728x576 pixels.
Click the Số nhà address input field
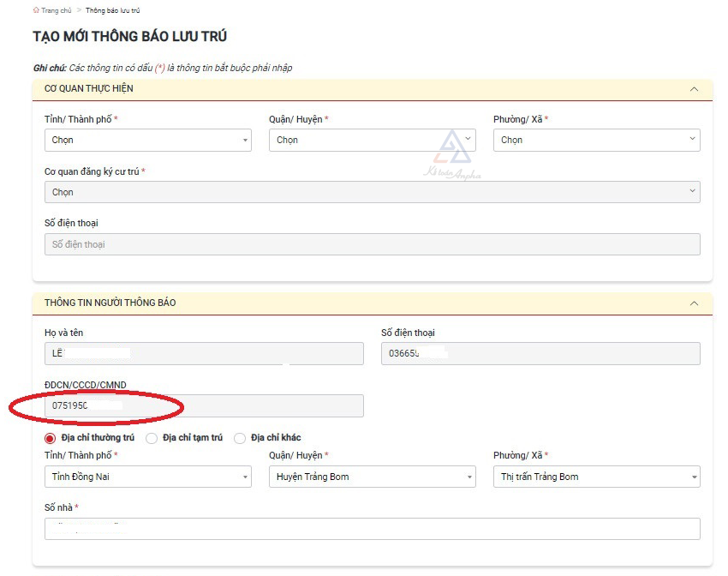coord(372,529)
